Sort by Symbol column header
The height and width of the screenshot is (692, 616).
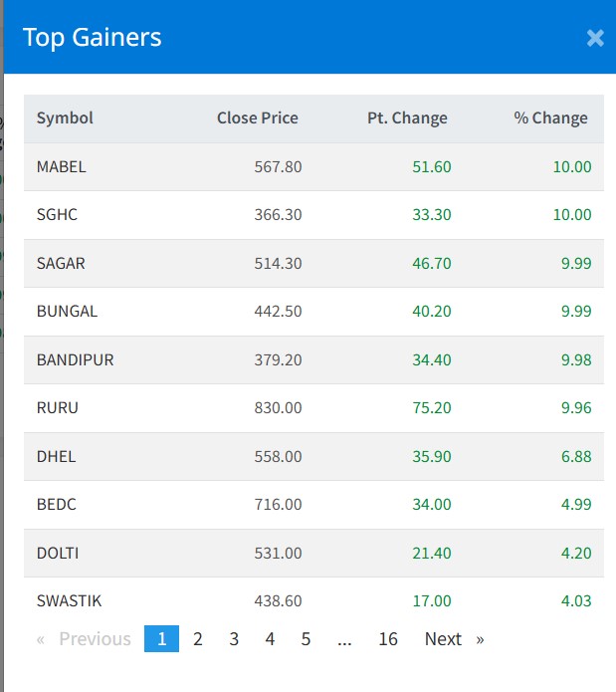pos(65,118)
